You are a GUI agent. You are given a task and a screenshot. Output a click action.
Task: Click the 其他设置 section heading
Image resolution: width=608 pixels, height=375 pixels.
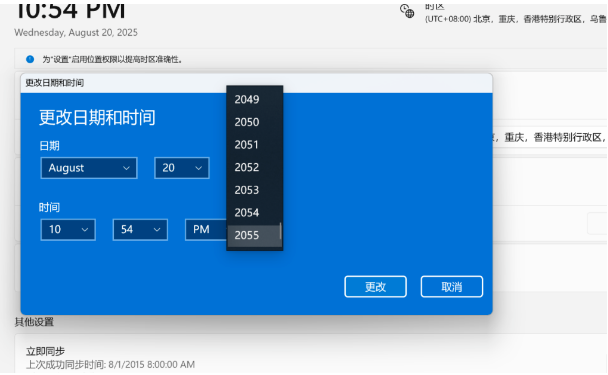[34, 322]
